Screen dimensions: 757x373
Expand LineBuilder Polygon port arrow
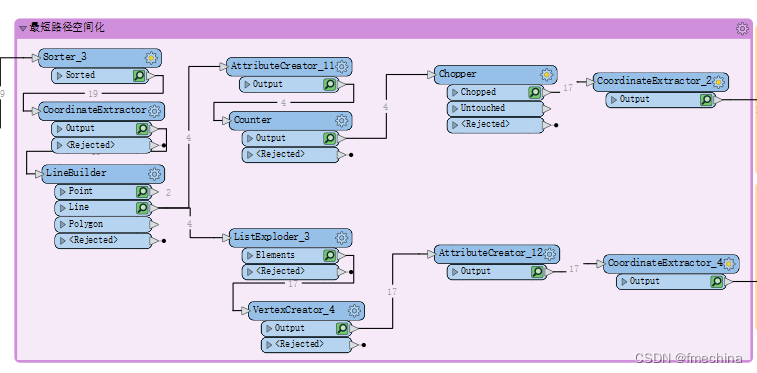tap(63, 225)
